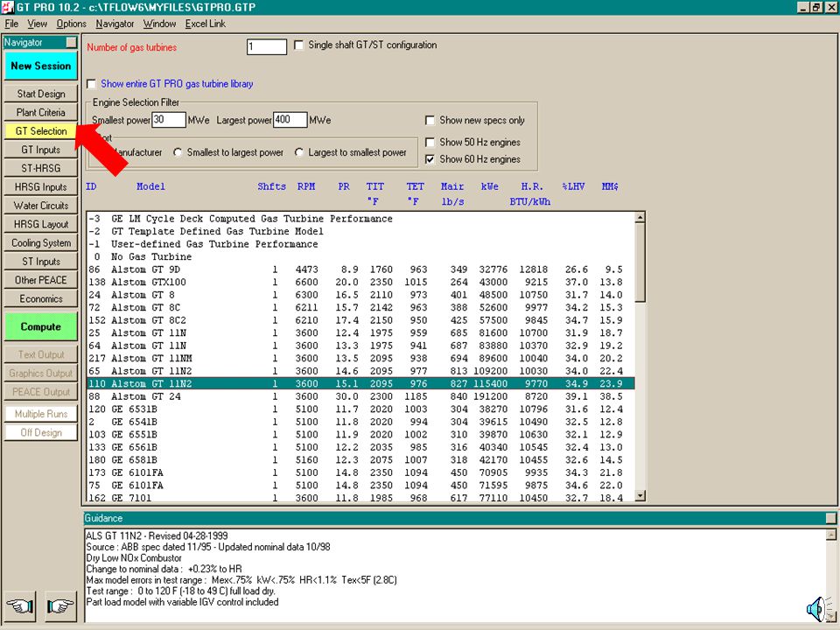The height and width of the screenshot is (630, 840).
Task: Open the Options menu
Action: [71, 24]
